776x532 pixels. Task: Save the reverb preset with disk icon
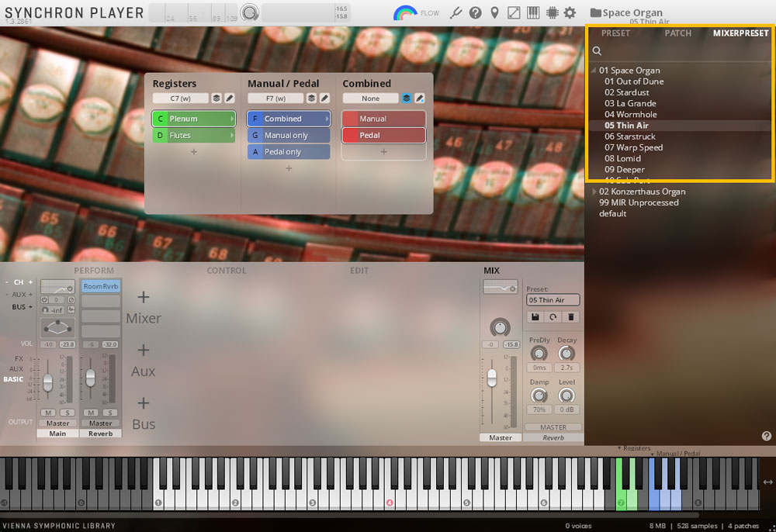coord(535,317)
